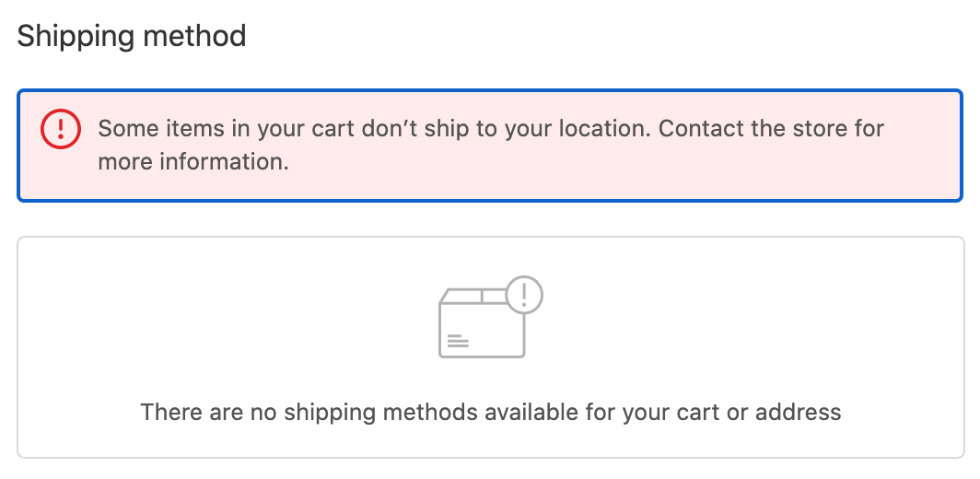Click the 'Contact the store for' sentence

pyautogui.click(x=771, y=129)
